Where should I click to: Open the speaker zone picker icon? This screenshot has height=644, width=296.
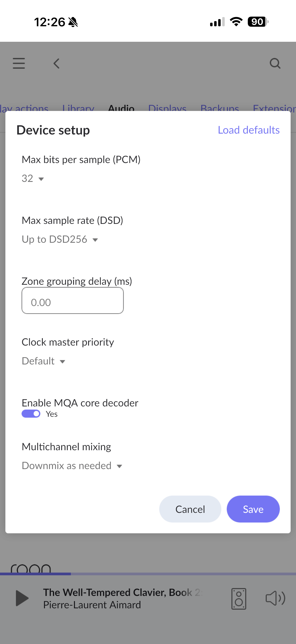[239, 598]
